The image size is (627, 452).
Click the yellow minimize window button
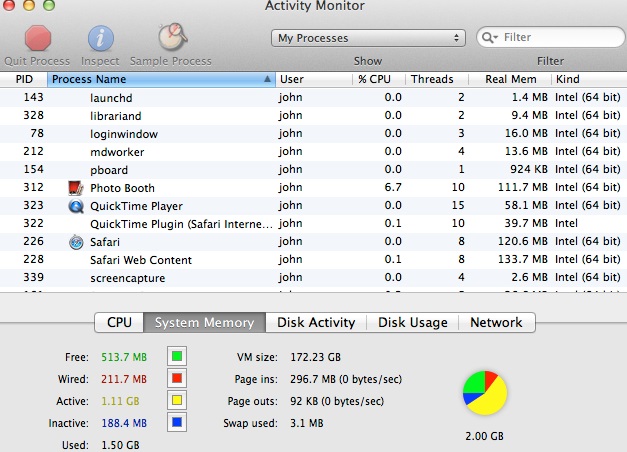click(x=29, y=5)
